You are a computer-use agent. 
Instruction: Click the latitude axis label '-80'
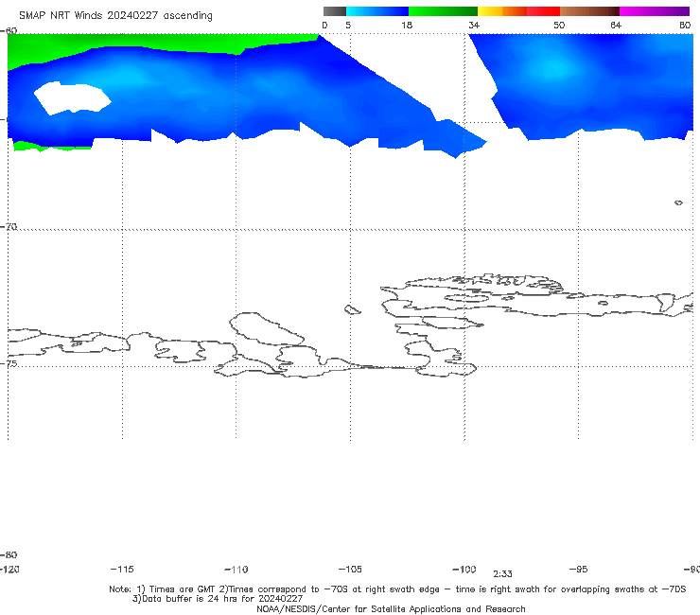(9, 555)
